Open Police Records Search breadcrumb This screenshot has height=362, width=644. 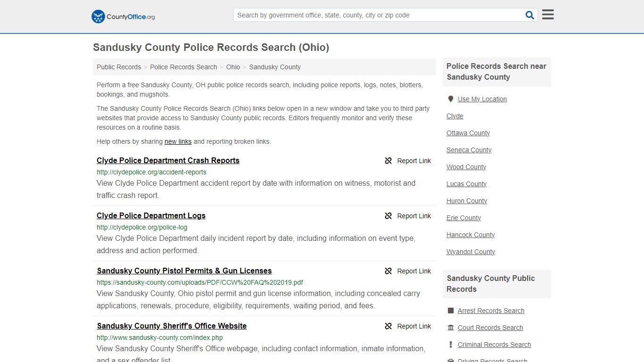pyautogui.click(x=183, y=67)
